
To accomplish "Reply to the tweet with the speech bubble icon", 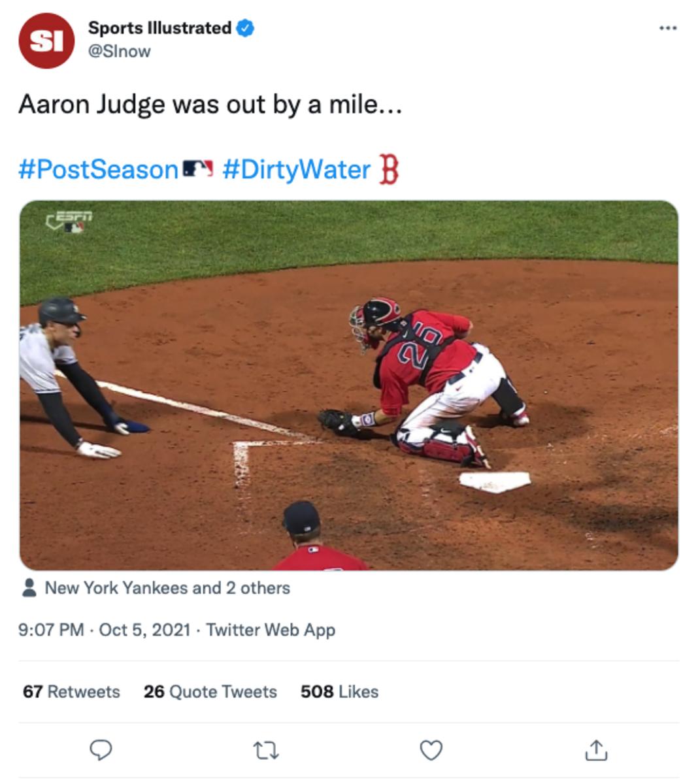I will (101, 750).
